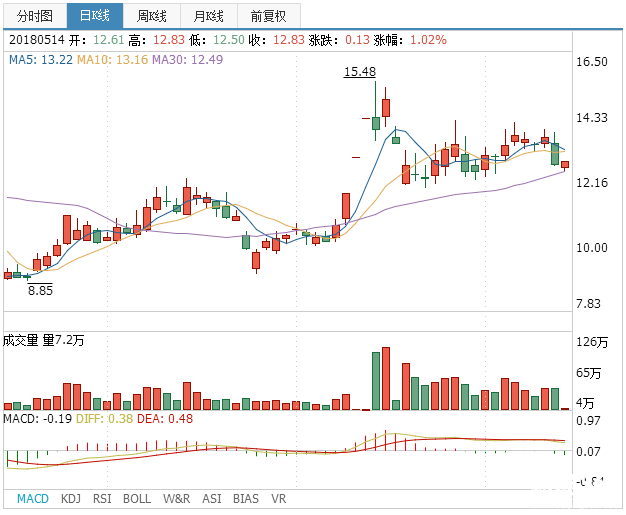The width and height of the screenshot is (626, 515).
Task: Click the DIFF: 0.38 value
Action: 105,419
